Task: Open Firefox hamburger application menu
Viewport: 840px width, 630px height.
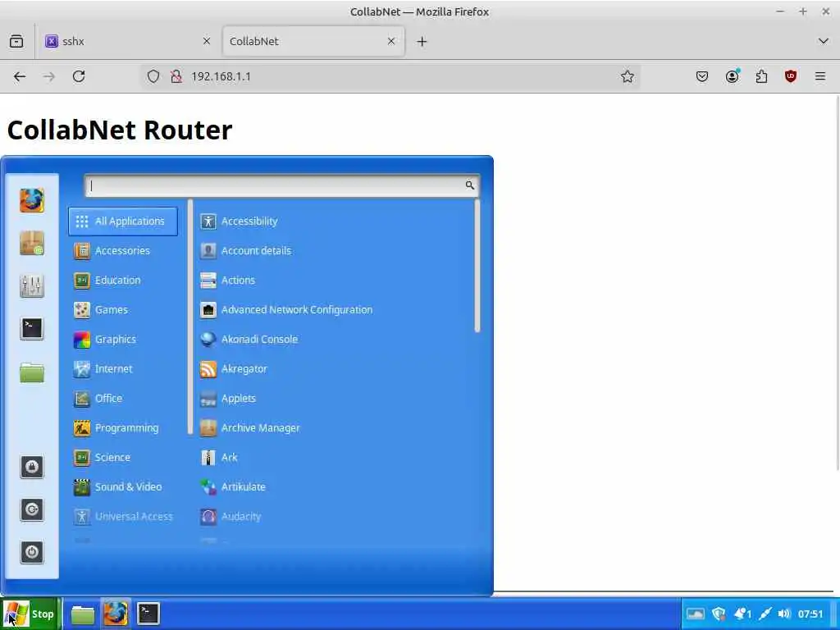Action: (820, 76)
